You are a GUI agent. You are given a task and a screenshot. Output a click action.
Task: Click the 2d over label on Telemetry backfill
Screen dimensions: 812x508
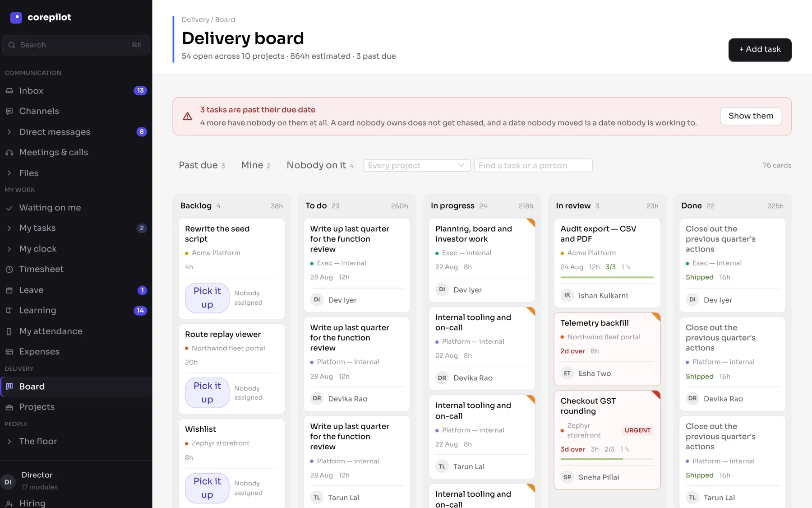[x=572, y=351]
